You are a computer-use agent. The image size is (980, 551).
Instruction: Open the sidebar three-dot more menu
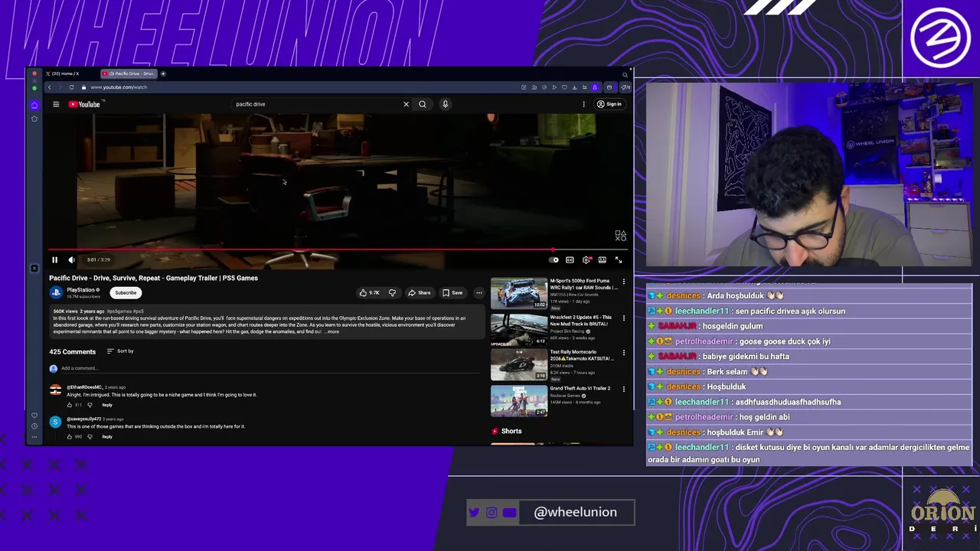coord(34,436)
